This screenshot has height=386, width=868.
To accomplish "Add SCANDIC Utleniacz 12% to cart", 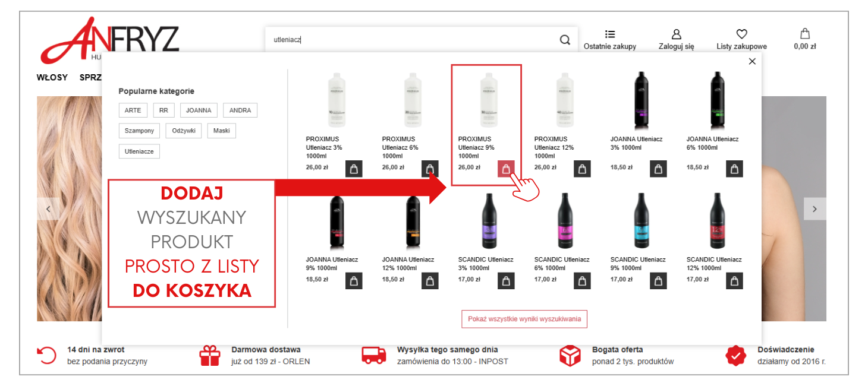I will [734, 281].
